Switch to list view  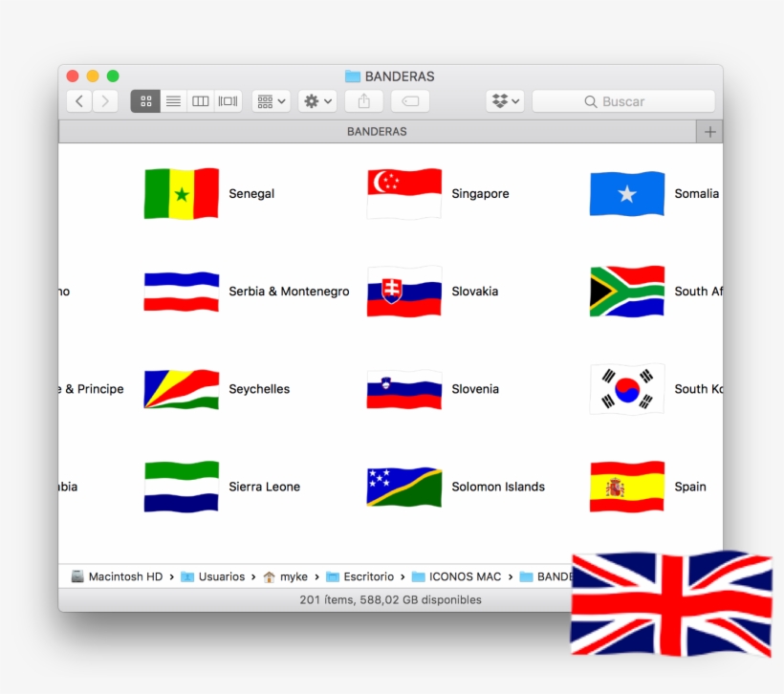click(x=173, y=101)
